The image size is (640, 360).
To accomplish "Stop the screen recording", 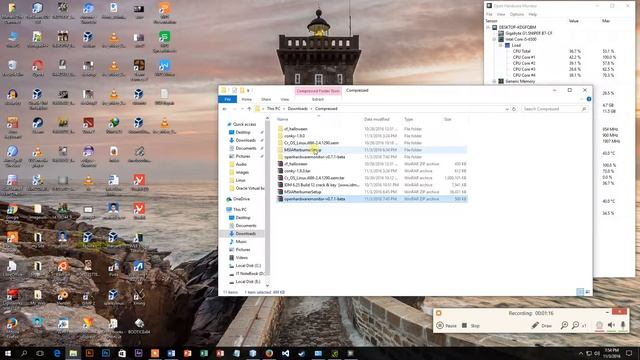I will pyautogui.click(x=471, y=325).
